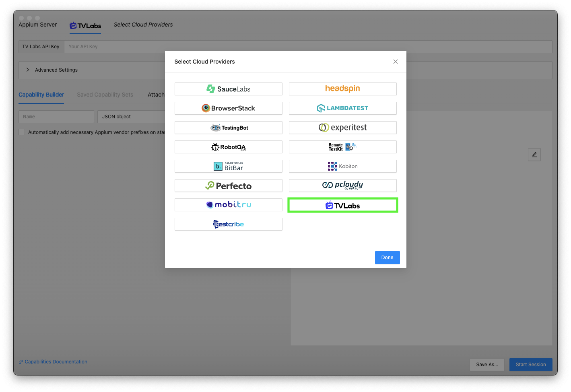
Task: Switch to the TVLabs server tab
Action: point(85,26)
